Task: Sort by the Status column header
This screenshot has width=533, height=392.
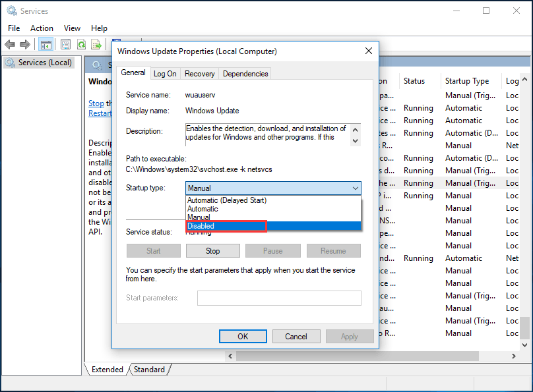Action: (420, 81)
